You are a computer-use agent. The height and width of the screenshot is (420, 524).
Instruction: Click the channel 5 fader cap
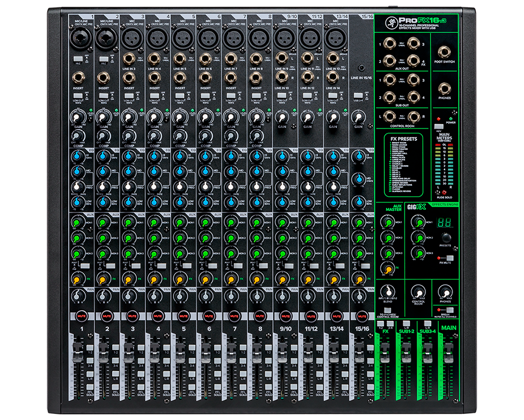(180, 352)
